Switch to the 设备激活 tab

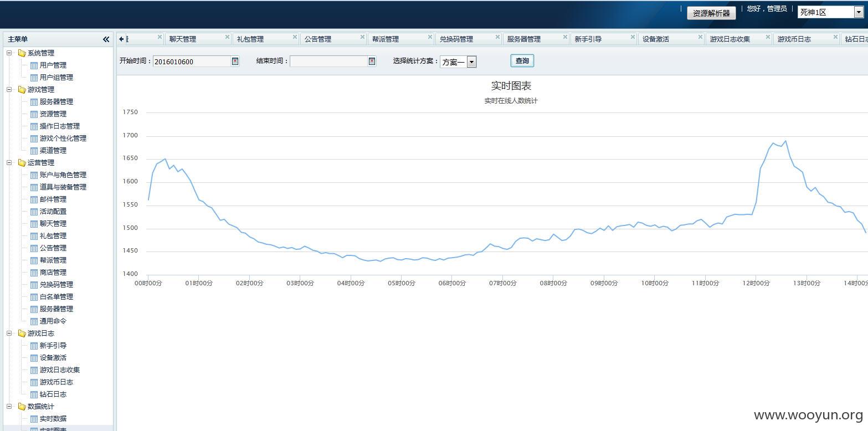pyautogui.click(x=656, y=39)
